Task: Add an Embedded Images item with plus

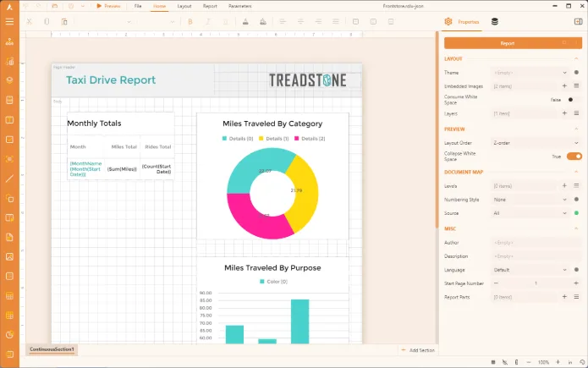Action: 564,86
